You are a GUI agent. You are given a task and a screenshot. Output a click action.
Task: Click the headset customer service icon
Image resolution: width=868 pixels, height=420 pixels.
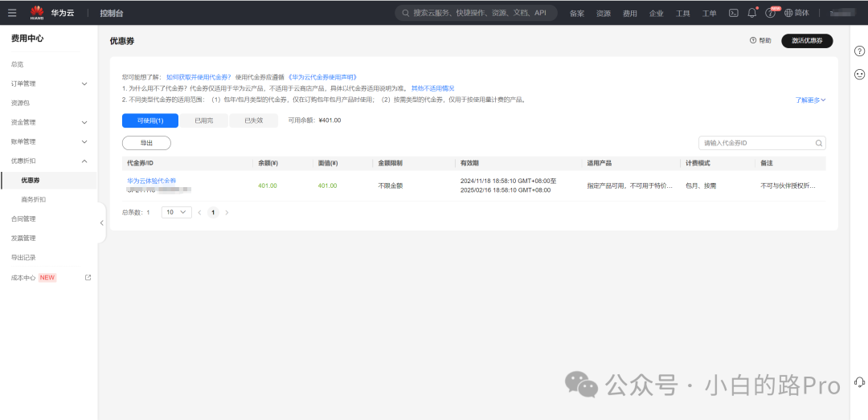click(859, 381)
